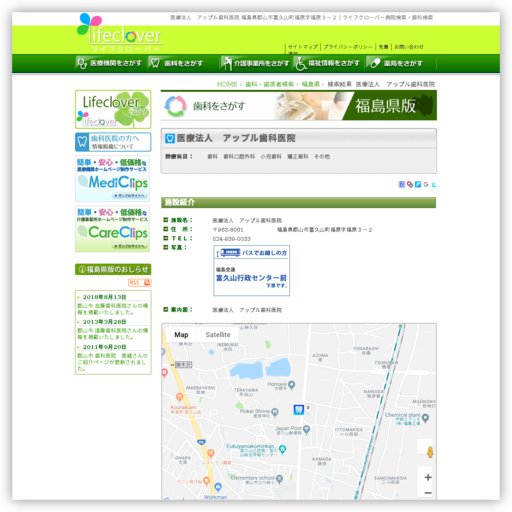Click 福島県 in the breadcrumb
The image size is (512, 512).
tap(310, 84)
